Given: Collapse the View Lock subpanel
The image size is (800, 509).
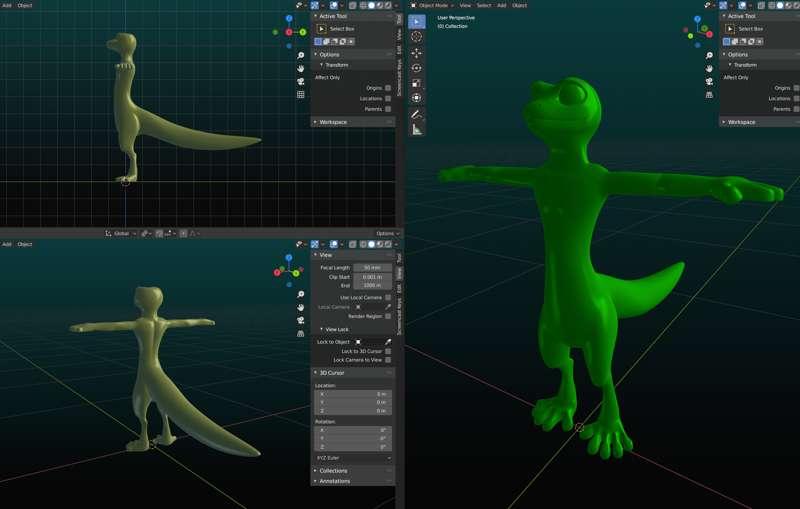Looking at the screenshot, I should point(352,329).
